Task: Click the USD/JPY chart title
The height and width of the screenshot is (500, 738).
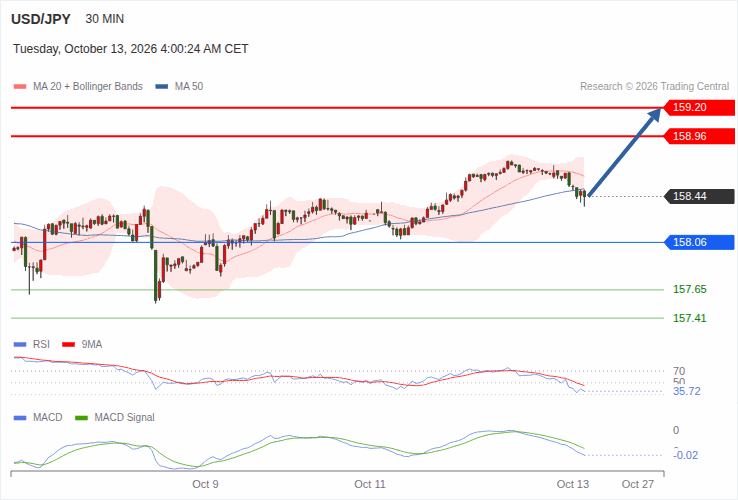Action: pyautogui.click(x=41, y=19)
